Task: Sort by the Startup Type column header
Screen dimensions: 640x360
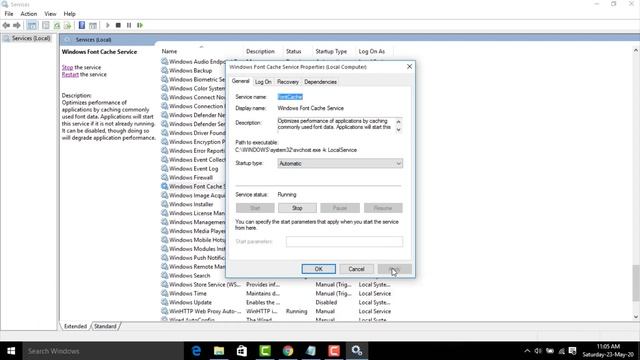Action: point(331,51)
